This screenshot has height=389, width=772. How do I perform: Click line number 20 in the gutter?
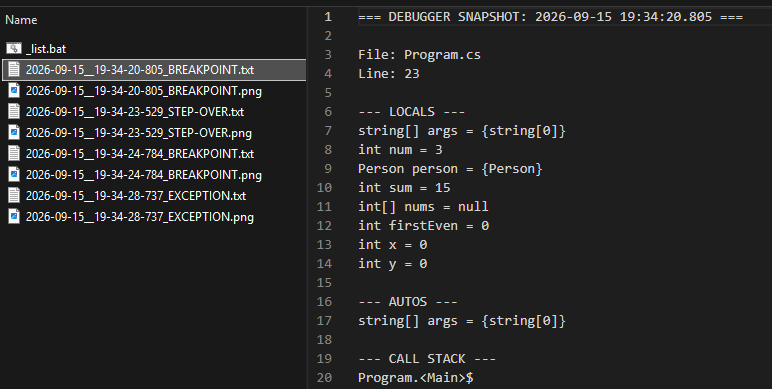pos(324,378)
